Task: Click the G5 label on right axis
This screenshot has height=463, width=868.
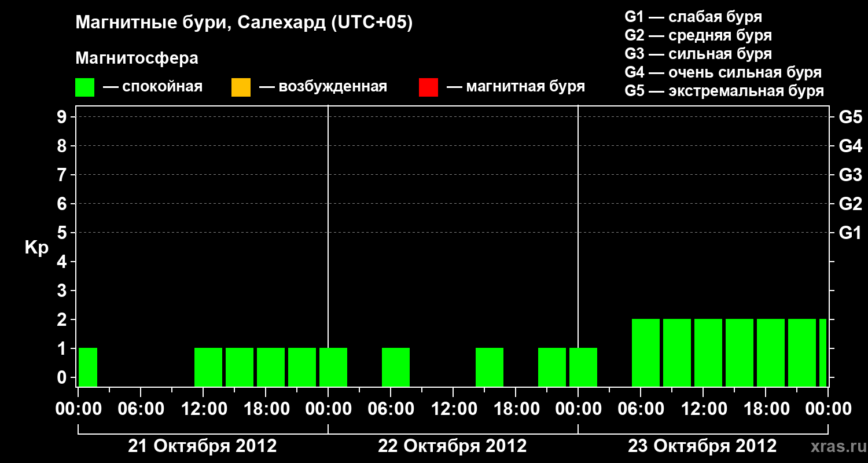Action: [x=850, y=117]
